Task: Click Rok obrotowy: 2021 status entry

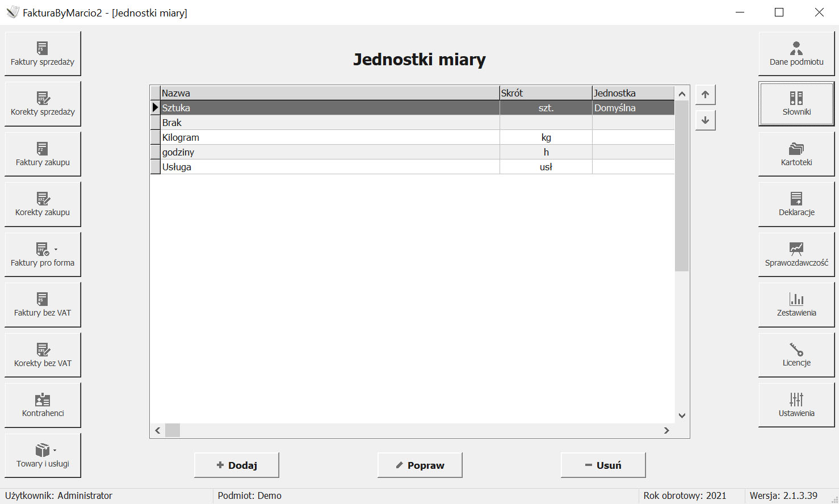Action: pos(685,495)
